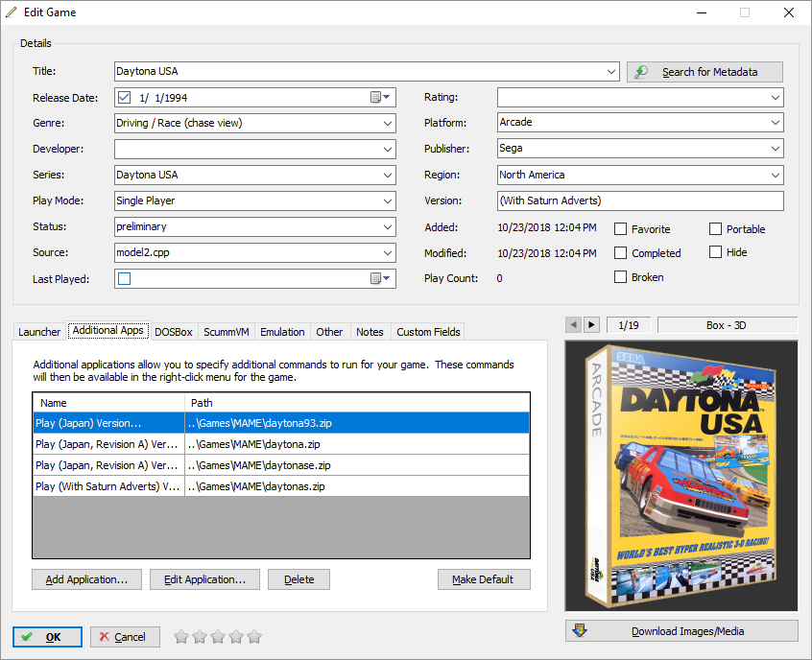The width and height of the screenshot is (812, 660).
Task: Switch to Custom Fields tab
Action: pos(428,332)
